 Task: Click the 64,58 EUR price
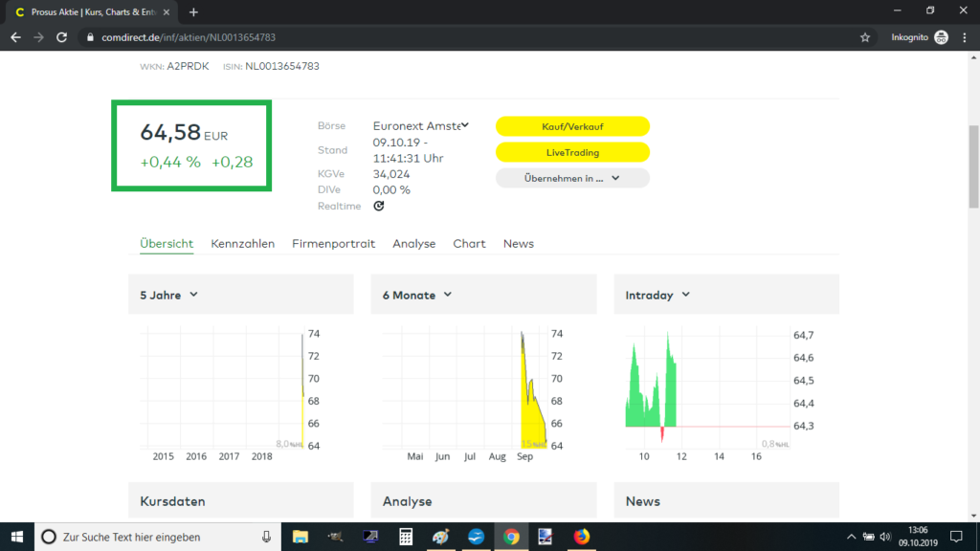point(184,132)
